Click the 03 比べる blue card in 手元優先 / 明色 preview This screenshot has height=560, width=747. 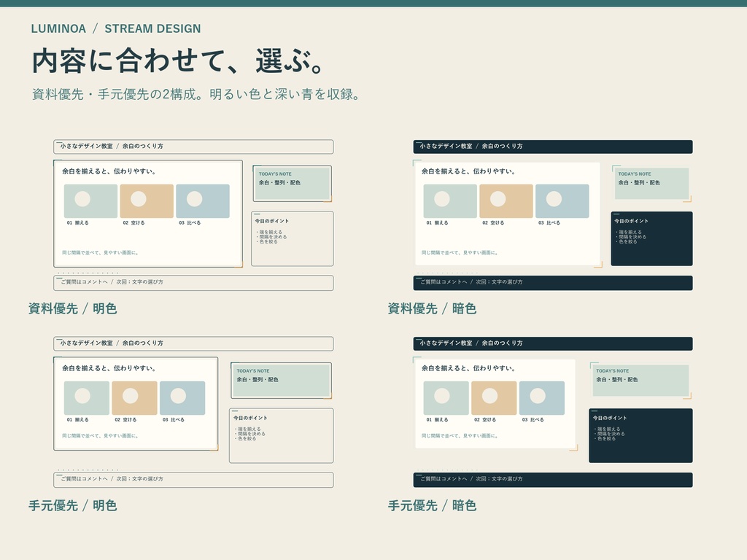pyautogui.click(x=182, y=398)
